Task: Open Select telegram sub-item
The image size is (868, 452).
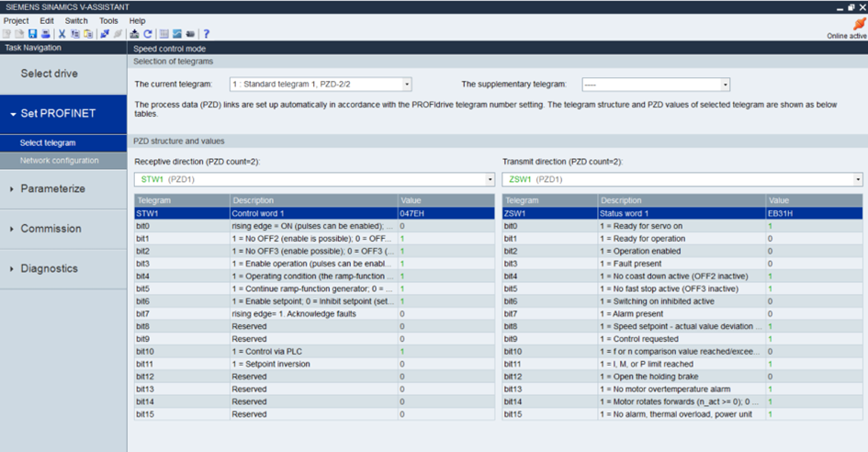Action: pos(63,143)
